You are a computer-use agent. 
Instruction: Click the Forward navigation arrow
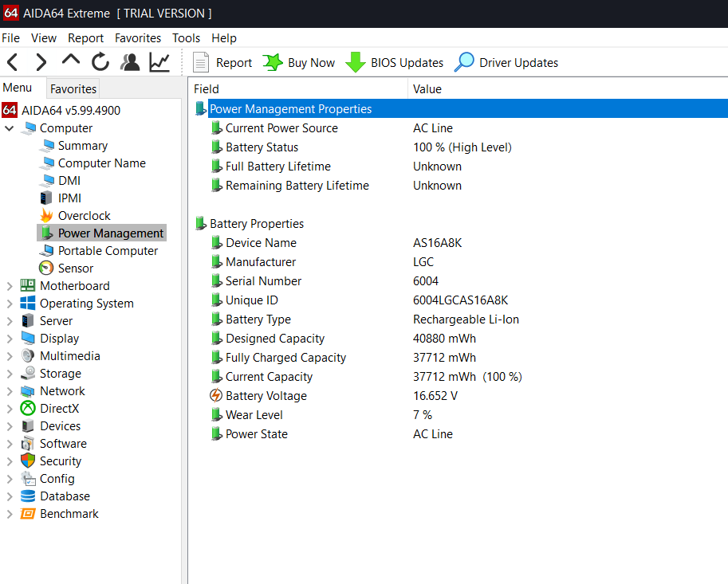coord(41,62)
